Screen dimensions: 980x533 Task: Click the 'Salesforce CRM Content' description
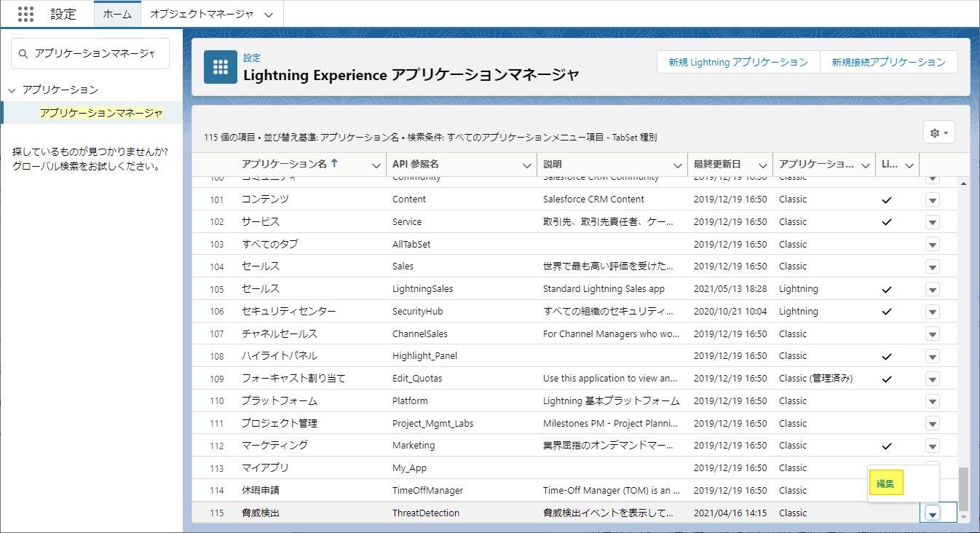(593, 200)
